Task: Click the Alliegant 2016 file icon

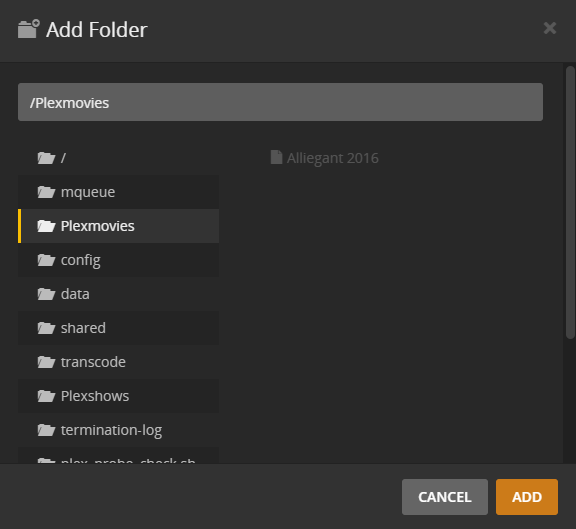Action: coord(276,157)
